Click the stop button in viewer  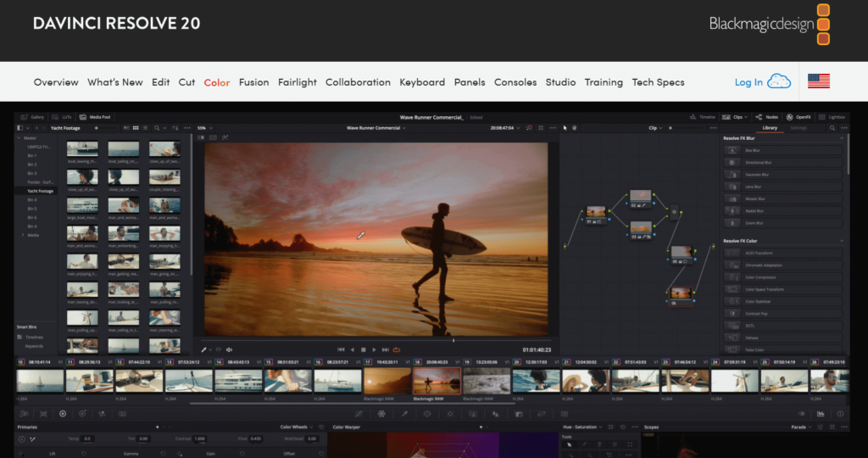363,349
